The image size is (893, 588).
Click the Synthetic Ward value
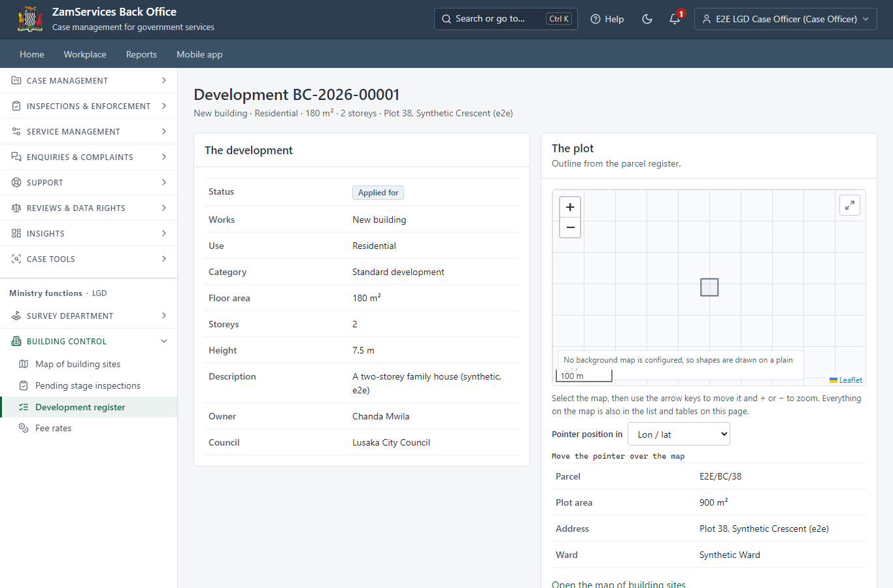[x=730, y=555]
